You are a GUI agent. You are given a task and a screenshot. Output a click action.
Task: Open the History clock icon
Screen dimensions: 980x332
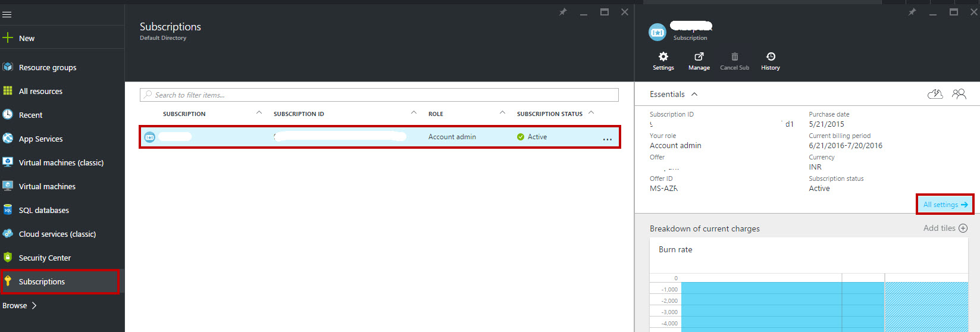771,57
